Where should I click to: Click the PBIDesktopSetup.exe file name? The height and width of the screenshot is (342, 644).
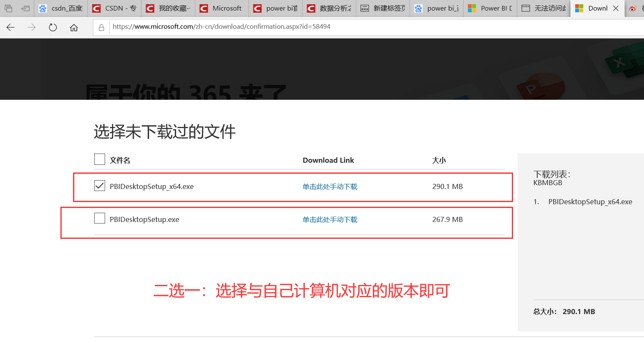coord(144,219)
